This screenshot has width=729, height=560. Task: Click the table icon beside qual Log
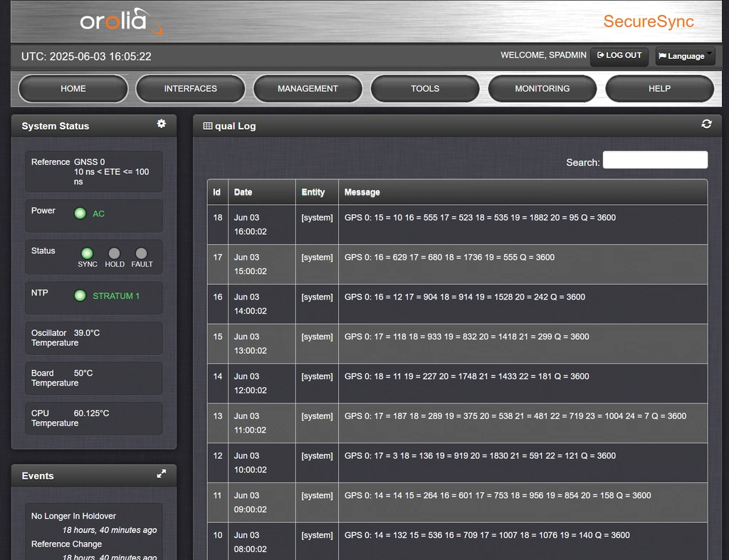pos(207,126)
